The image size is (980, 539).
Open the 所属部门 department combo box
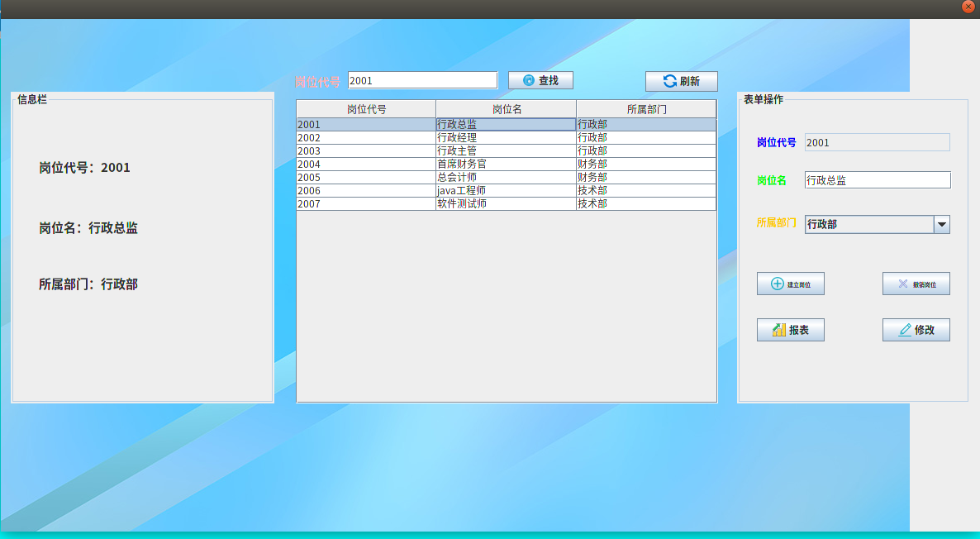tap(878, 225)
